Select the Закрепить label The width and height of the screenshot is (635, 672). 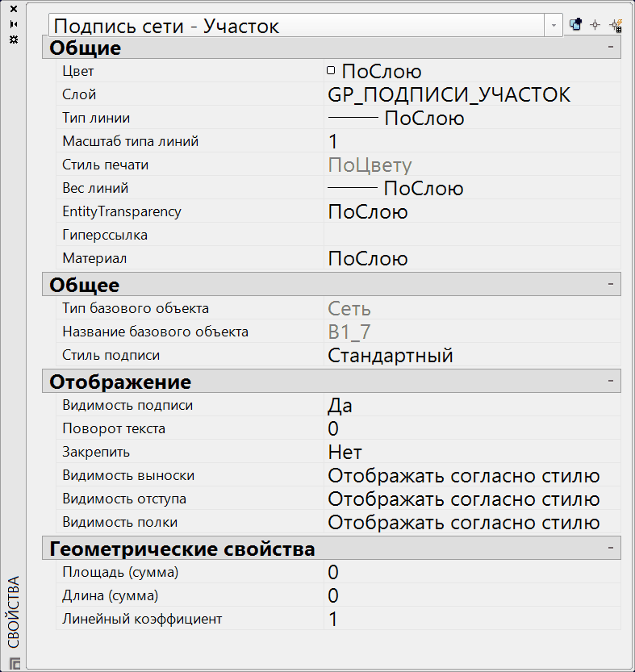[x=96, y=452]
